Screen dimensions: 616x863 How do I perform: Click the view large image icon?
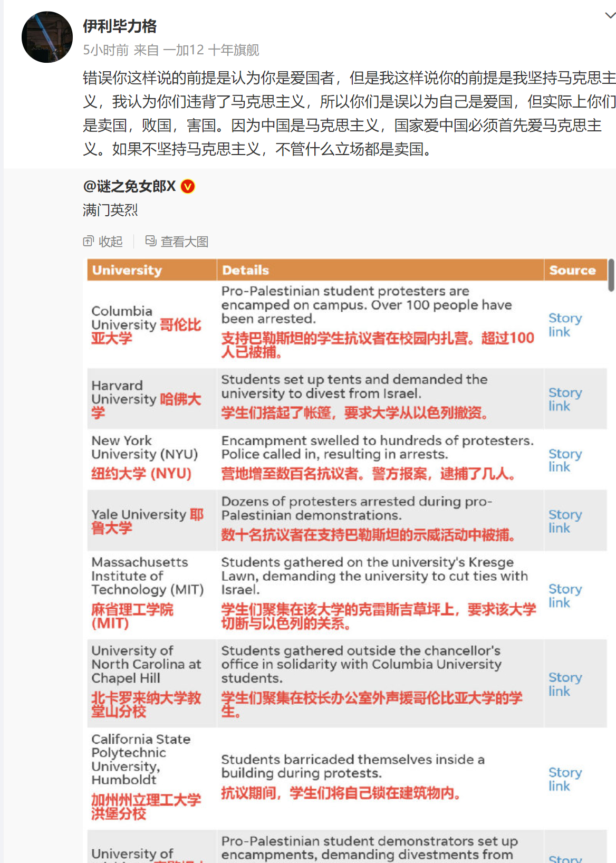coord(151,241)
